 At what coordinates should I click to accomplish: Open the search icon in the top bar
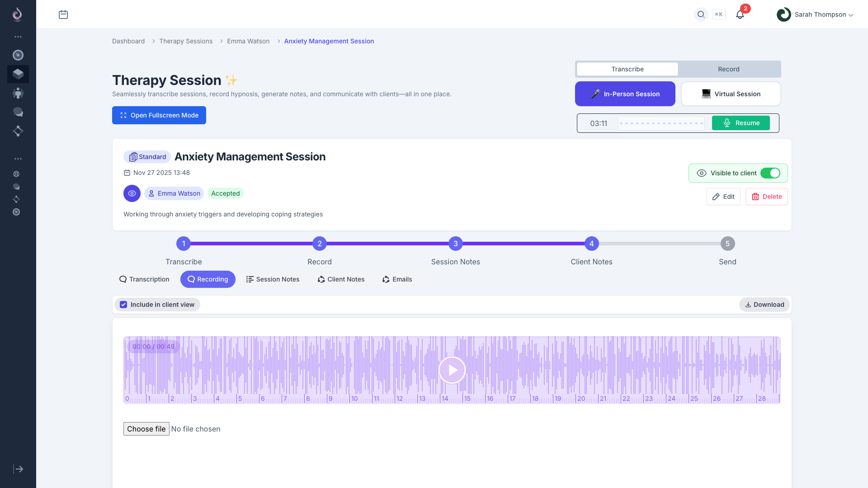pos(701,14)
